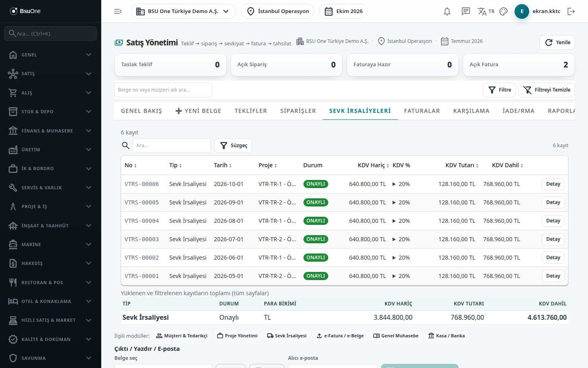Go to the GENEL BAKIŞ tab
The image size is (588, 368).
(x=141, y=111)
